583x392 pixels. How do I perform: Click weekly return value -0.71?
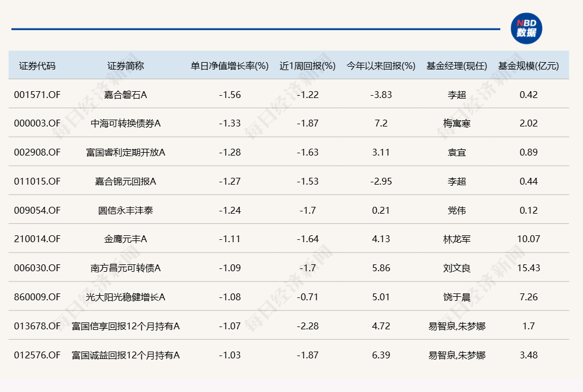pos(308,297)
